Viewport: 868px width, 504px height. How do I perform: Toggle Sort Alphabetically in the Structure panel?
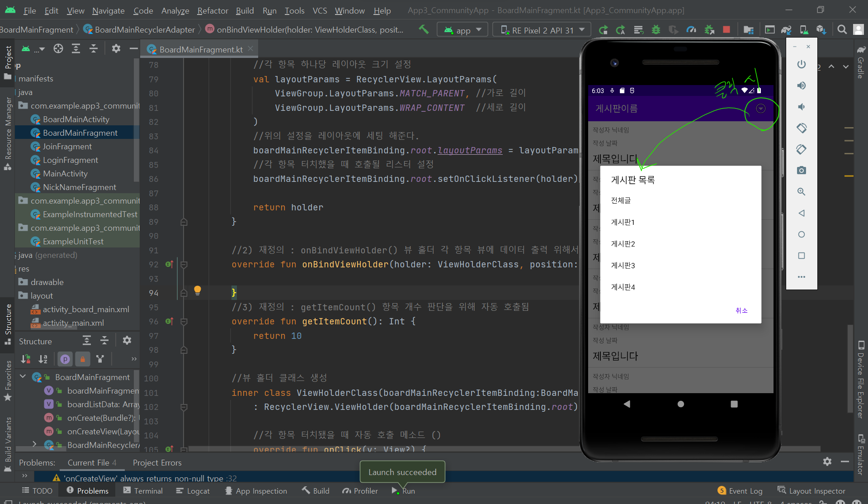[x=43, y=359]
